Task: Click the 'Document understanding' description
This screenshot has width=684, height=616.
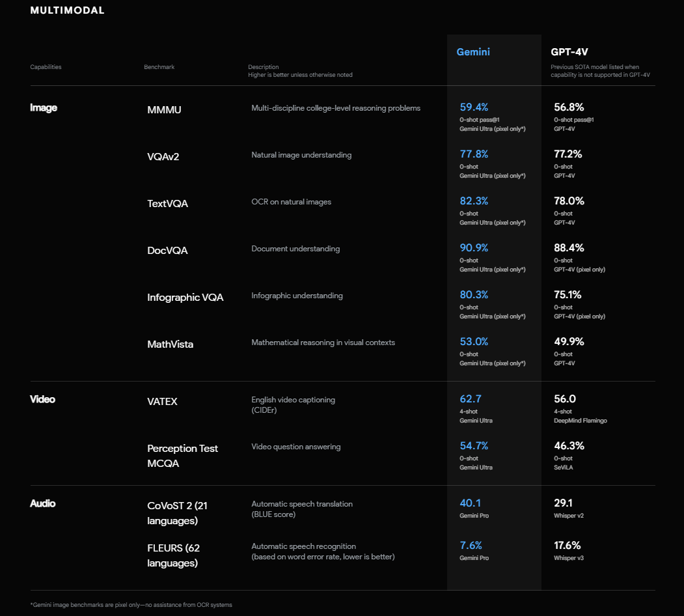Action: [295, 249]
